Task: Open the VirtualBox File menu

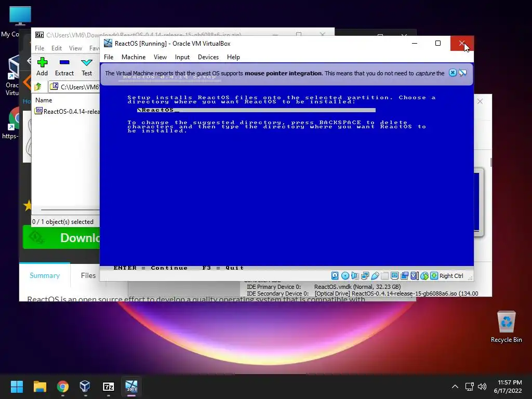Action: point(109,57)
